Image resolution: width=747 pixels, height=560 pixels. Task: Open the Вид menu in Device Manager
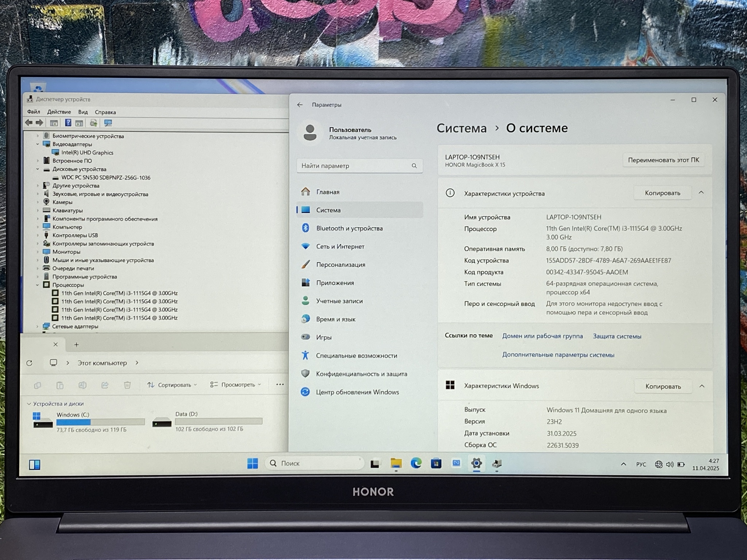[x=83, y=112]
